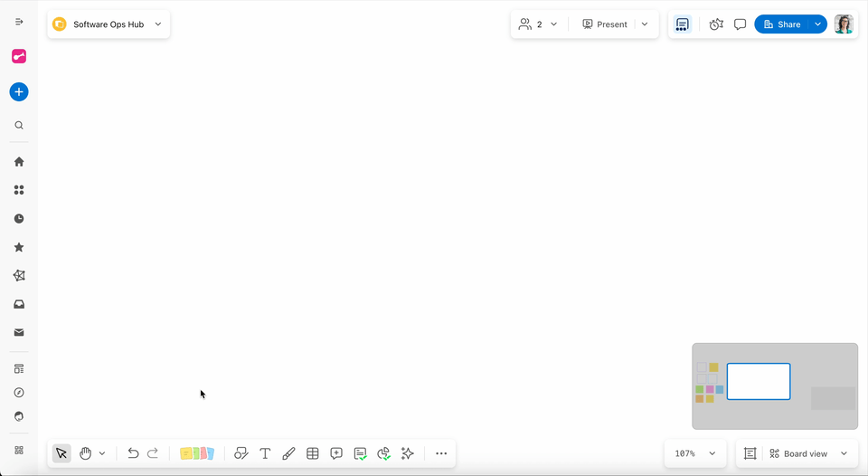Open the headset help icon in sidebar
868x476 pixels.
pos(19,416)
